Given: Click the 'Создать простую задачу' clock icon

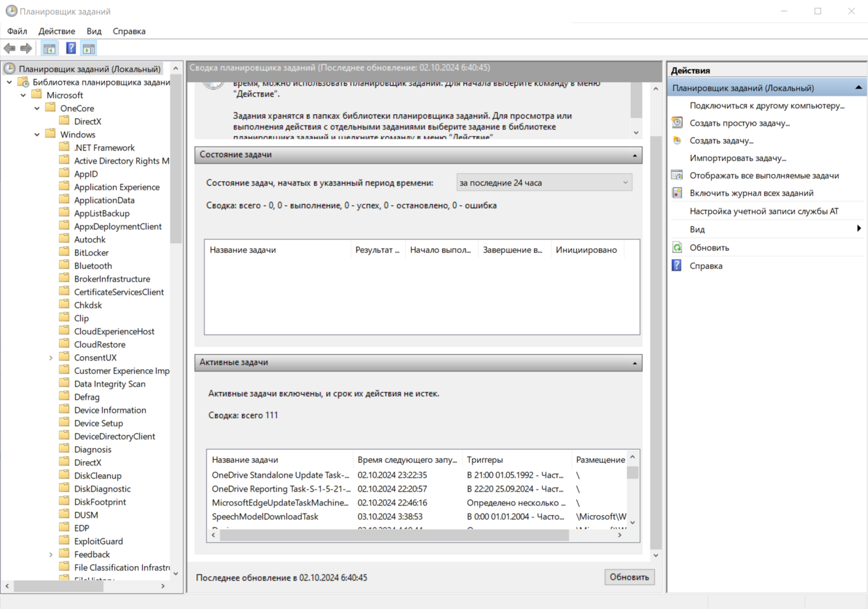Looking at the screenshot, I should point(677,123).
